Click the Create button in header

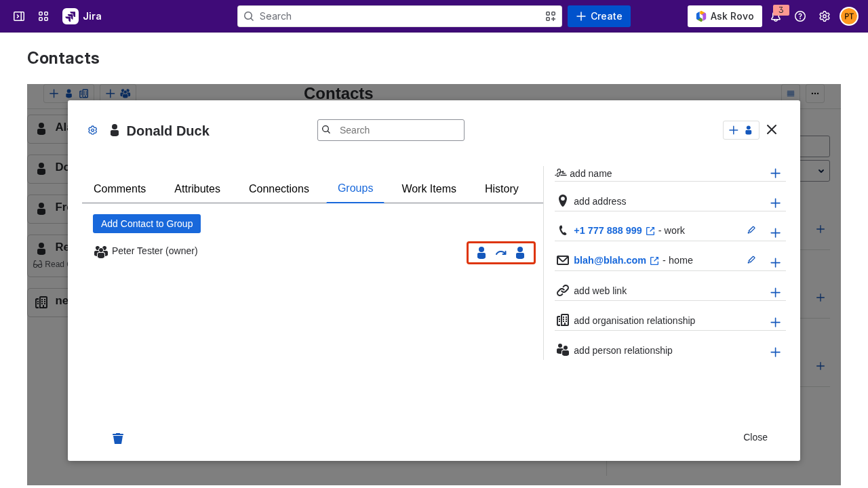(599, 16)
